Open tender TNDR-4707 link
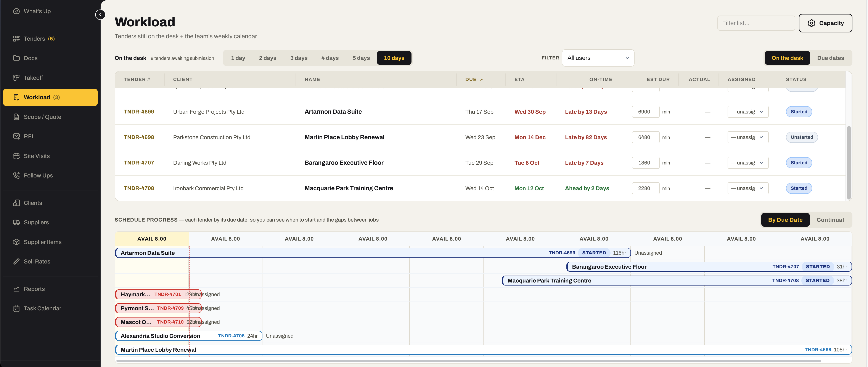The width and height of the screenshot is (868, 367). click(x=138, y=163)
